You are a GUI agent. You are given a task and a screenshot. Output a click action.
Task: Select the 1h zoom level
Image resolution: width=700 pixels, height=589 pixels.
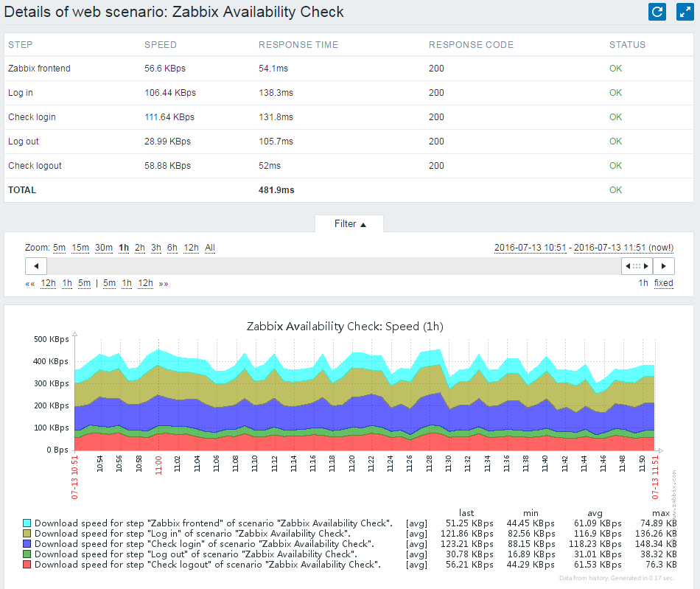pos(124,248)
